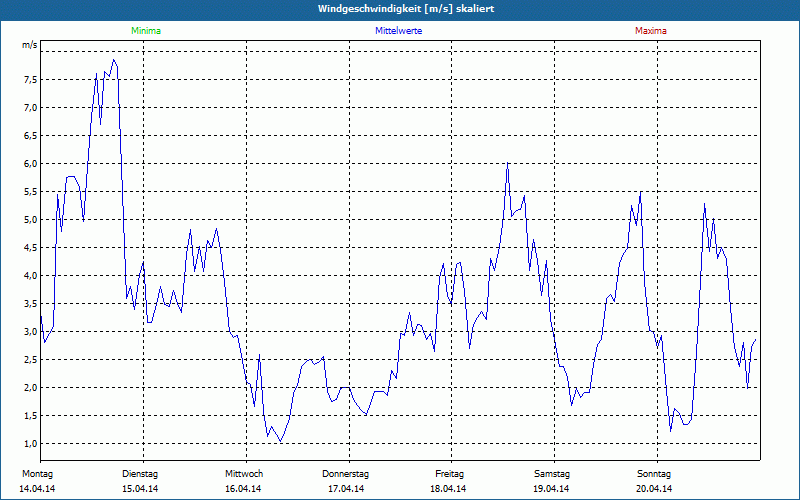Viewport: 800px width, 500px height.
Task: Click the 4,5 y-axis value
Action: point(30,248)
